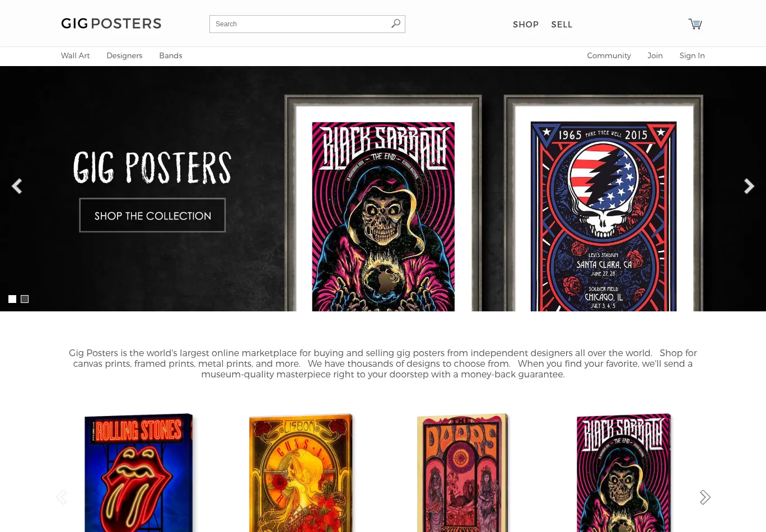Open the shopping cart

pyautogui.click(x=695, y=24)
